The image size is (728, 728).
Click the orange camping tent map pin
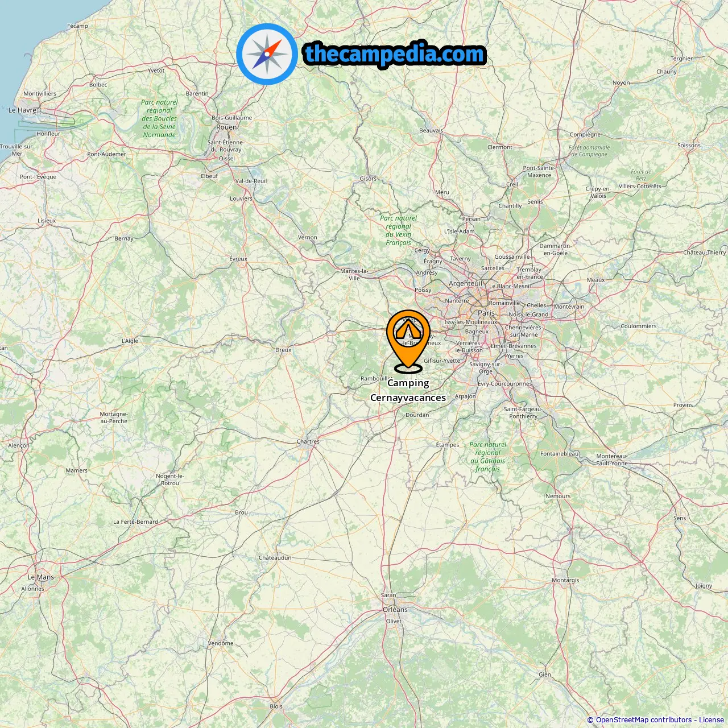pyautogui.click(x=408, y=340)
